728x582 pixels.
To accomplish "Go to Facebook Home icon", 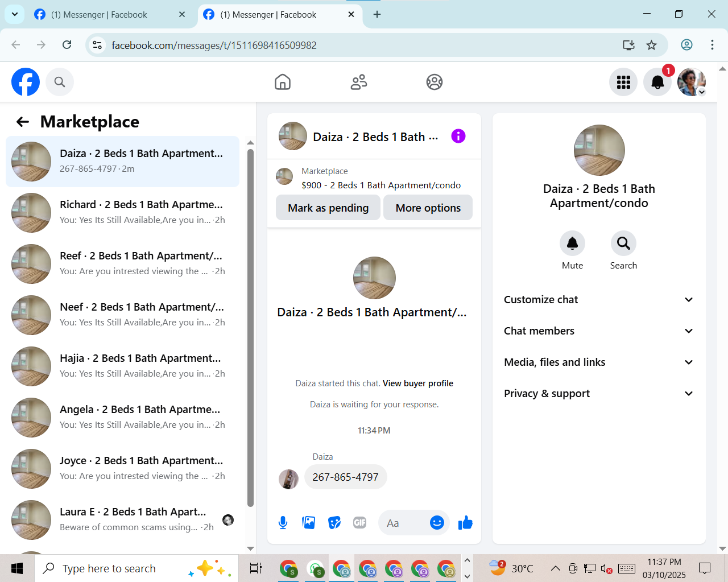I will point(283,82).
